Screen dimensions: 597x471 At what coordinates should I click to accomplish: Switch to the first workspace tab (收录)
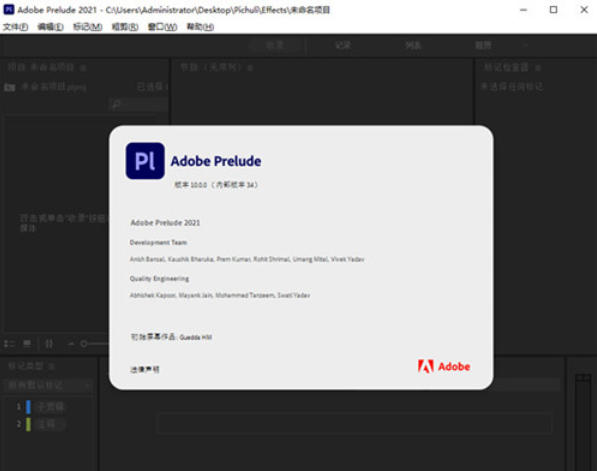[x=275, y=45]
